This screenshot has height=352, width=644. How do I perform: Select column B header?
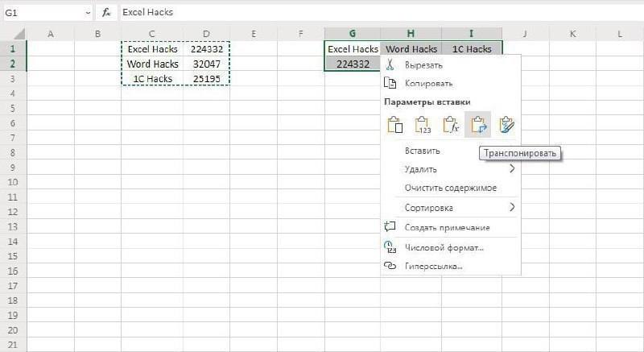[97, 34]
